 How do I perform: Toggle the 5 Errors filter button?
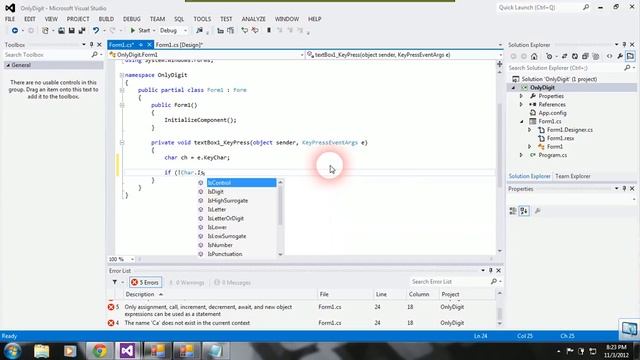coord(146,282)
